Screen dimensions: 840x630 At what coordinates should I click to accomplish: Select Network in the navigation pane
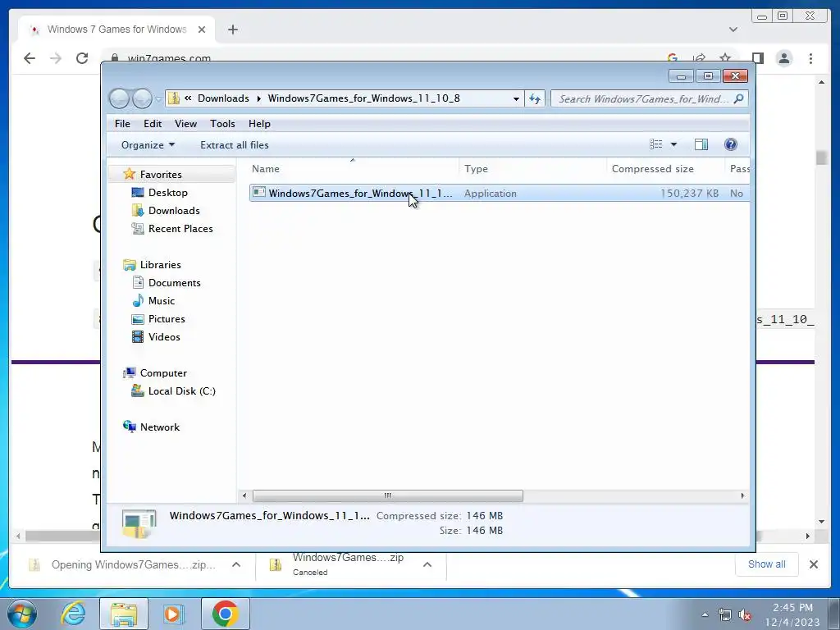(x=160, y=427)
